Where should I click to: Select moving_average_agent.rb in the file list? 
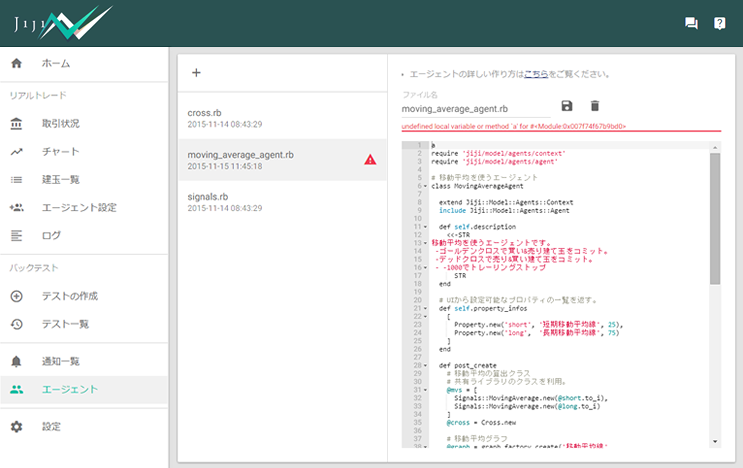pos(282,160)
